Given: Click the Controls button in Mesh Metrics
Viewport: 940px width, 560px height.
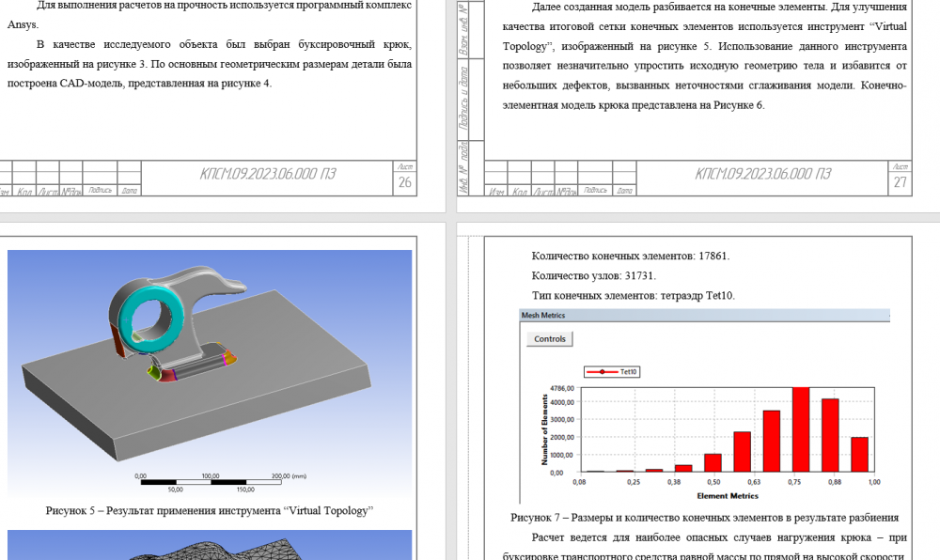Looking at the screenshot, I should pyautogui.click(x=550, y=338).
